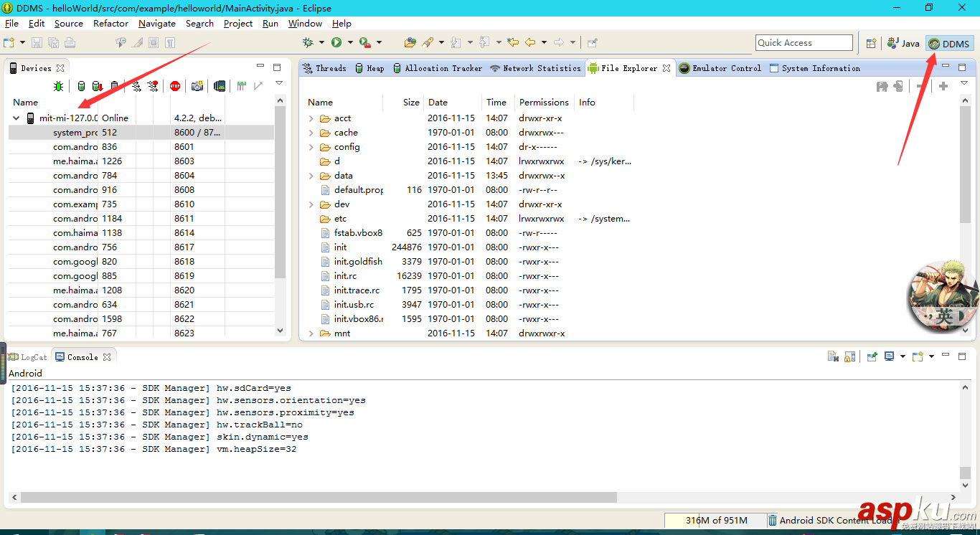The image size is (980, 535).
Task: Switch to the Java perspective
Action: tap(903, 43)
